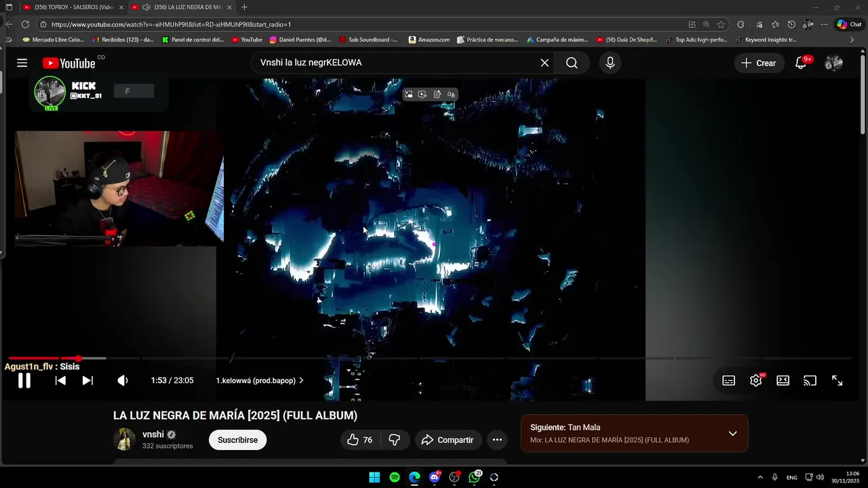Select LA LUZ NEGRA DE MARÍA browser tab
The height and width of the screenshot is (488, 868).
tap(183, 7)
